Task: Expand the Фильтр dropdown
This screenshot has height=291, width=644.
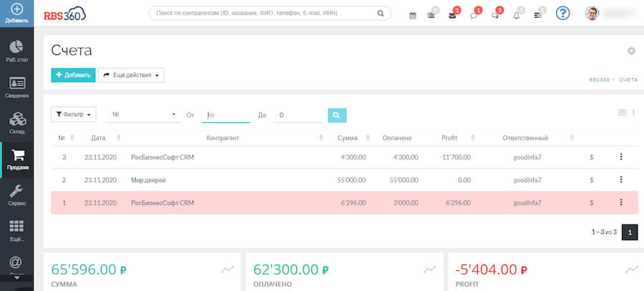Action: (74, 114)
